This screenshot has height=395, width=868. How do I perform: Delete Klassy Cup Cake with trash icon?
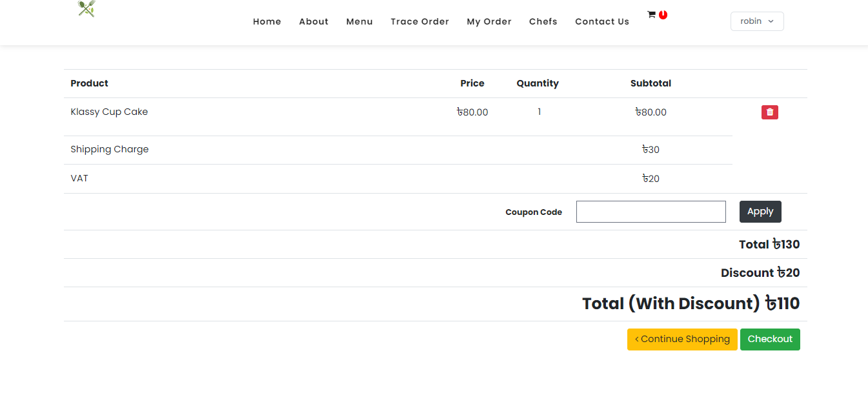(769, 112)
